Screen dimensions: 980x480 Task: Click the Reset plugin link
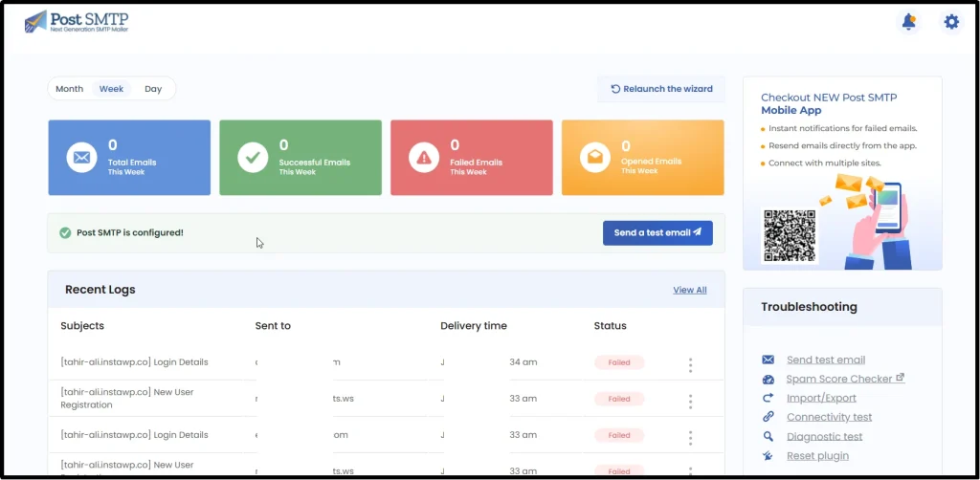coord(817,456)
